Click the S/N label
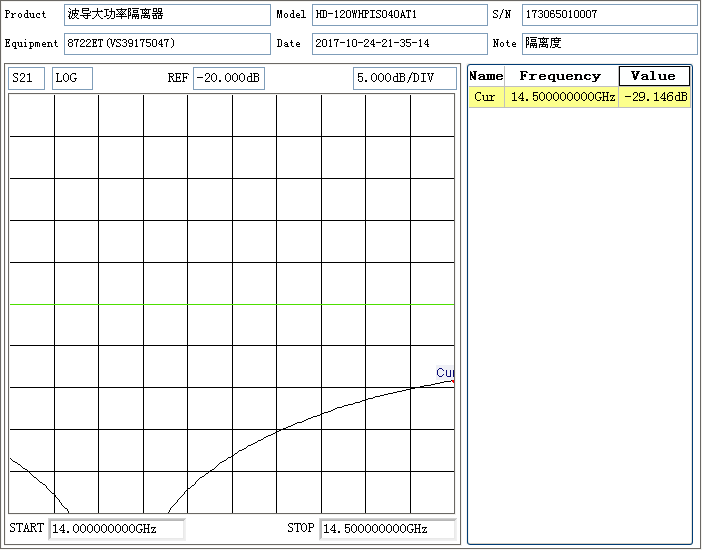 click(501, 14)
